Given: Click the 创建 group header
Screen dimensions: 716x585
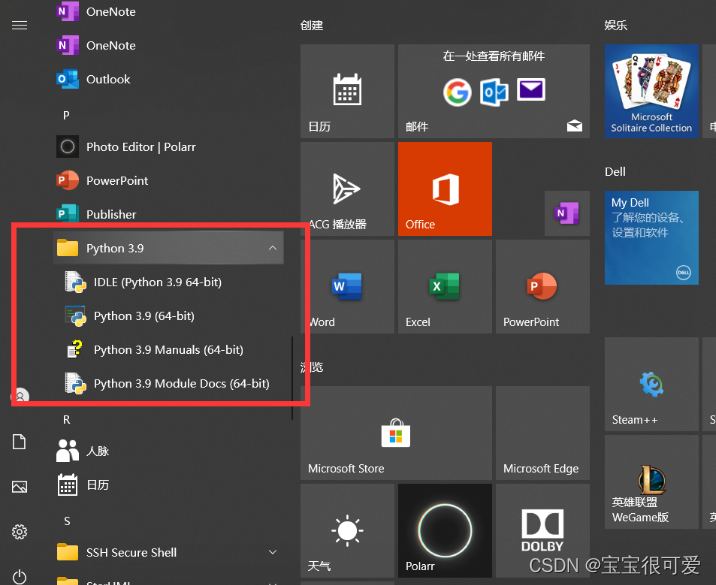Looking at the screenshot, I should [311, 25].
